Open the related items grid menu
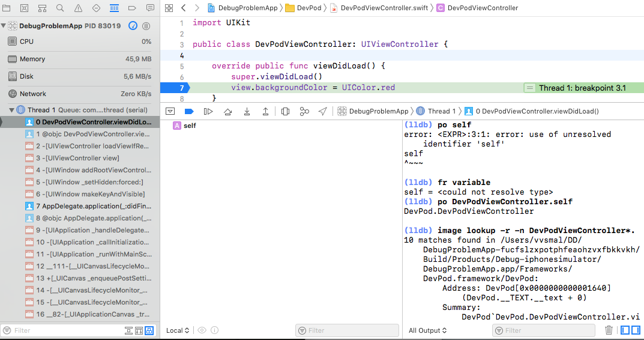This screenshot has width=644, height=340. coord(169,8)
